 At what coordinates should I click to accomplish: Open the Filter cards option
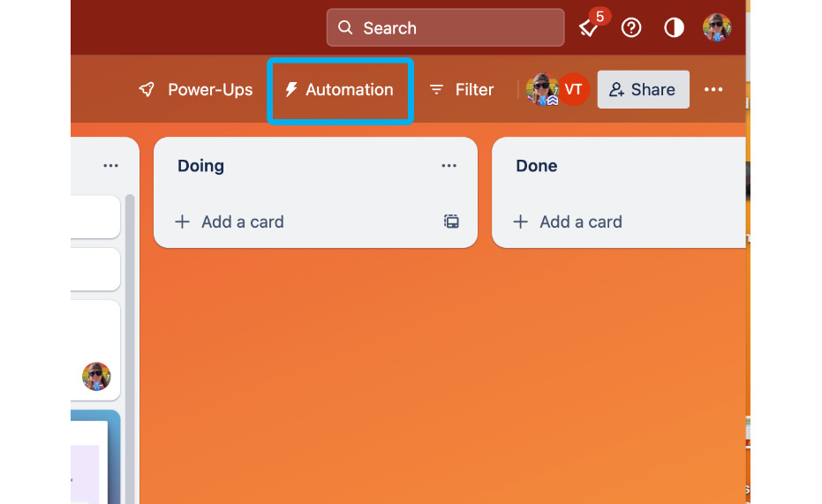click(x=462, y=89)
